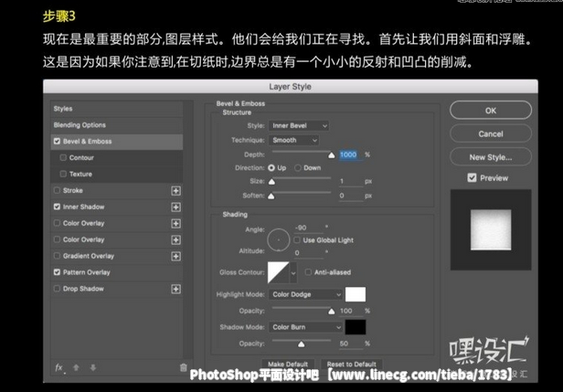Uncheck the Inner Shadow checkbox
The image size is (563, 392).
point(57,207)
